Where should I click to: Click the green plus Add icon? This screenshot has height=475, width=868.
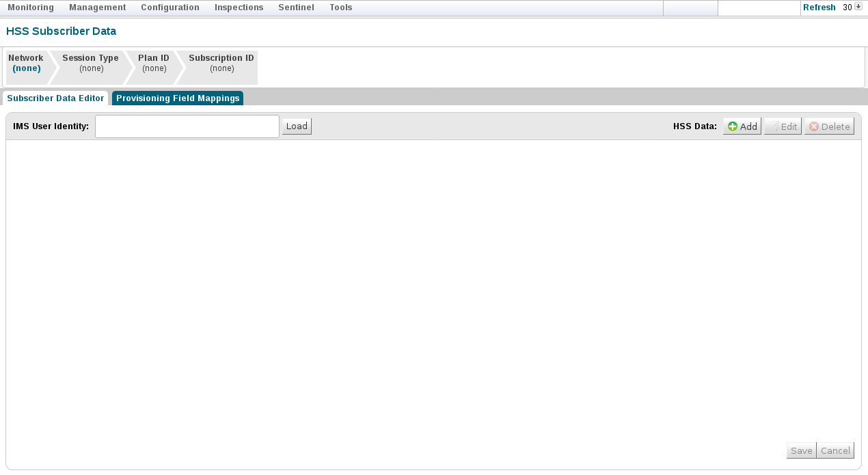tap(733, 126)
